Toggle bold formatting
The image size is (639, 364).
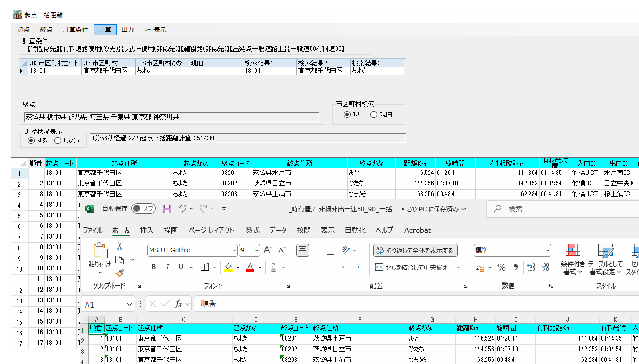click(x=154, y=267)
